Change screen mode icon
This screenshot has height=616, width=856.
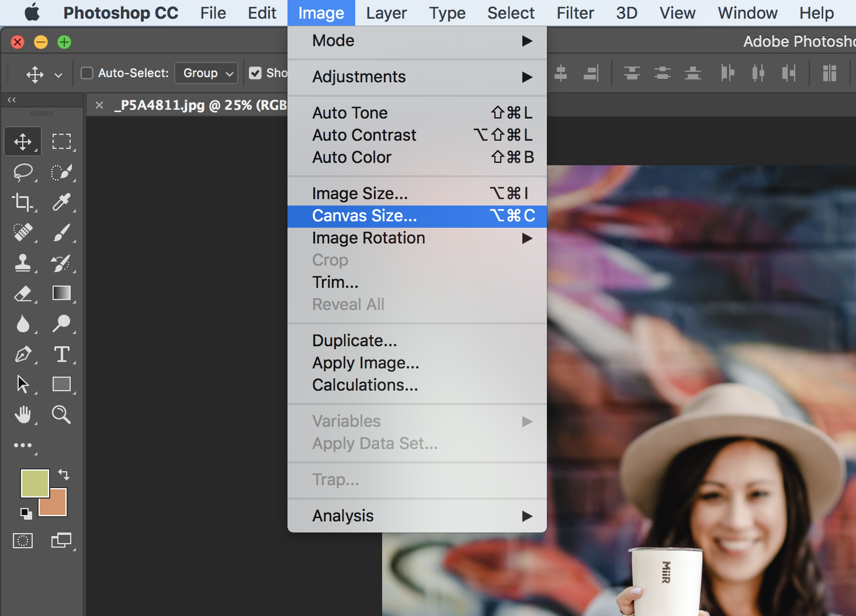[61, 541]
